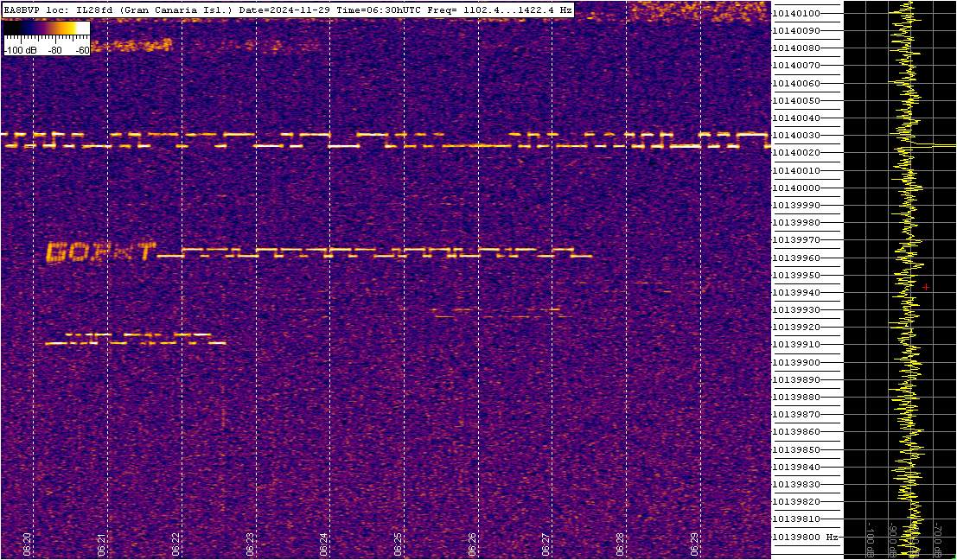Screen dimensions: 957x560
Task: Click the 10140060 frequency label
Action: [x=796, y=83]
